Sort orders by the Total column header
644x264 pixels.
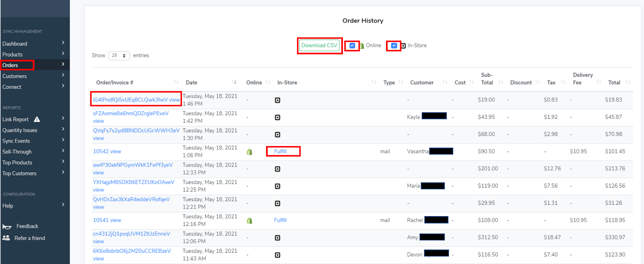point(614,82)
